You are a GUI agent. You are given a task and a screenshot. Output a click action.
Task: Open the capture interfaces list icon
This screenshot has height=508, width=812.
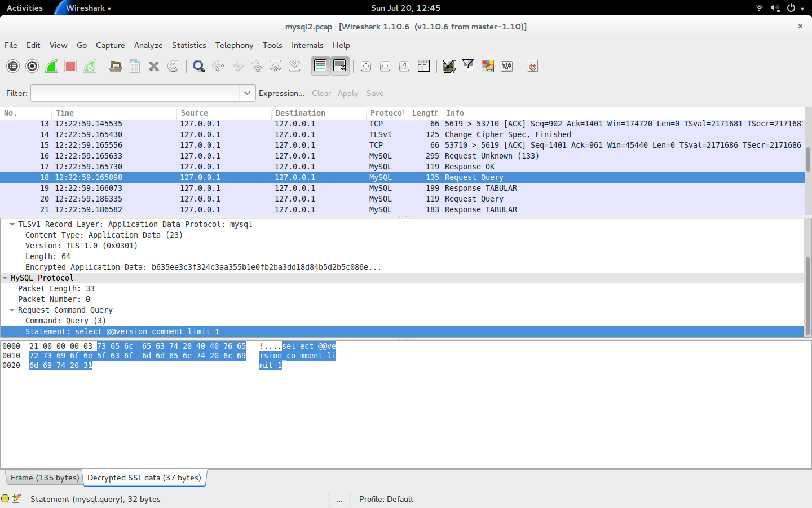[13, 66]
